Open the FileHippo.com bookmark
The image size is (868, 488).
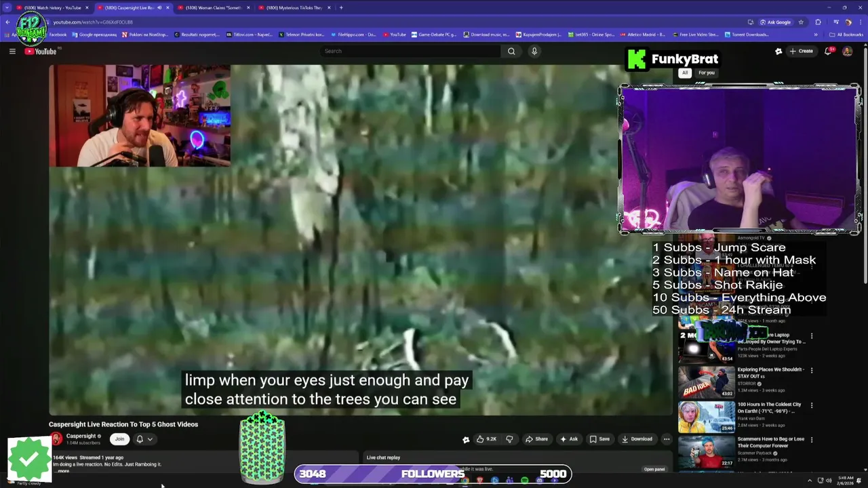[x=353, y=35]
